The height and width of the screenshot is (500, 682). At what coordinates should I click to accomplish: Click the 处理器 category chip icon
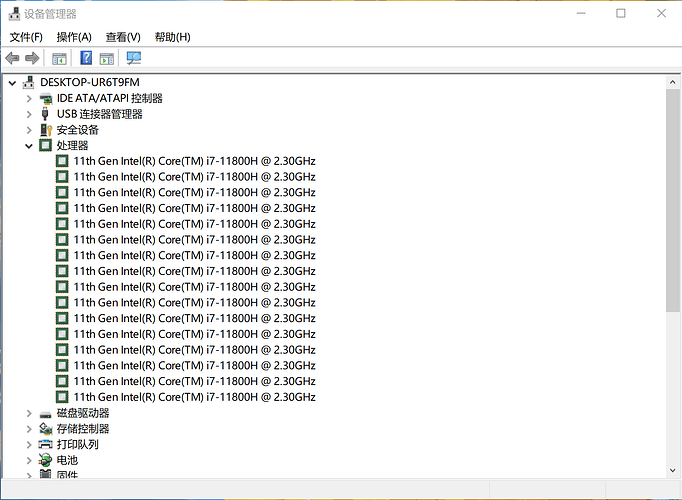45,145
